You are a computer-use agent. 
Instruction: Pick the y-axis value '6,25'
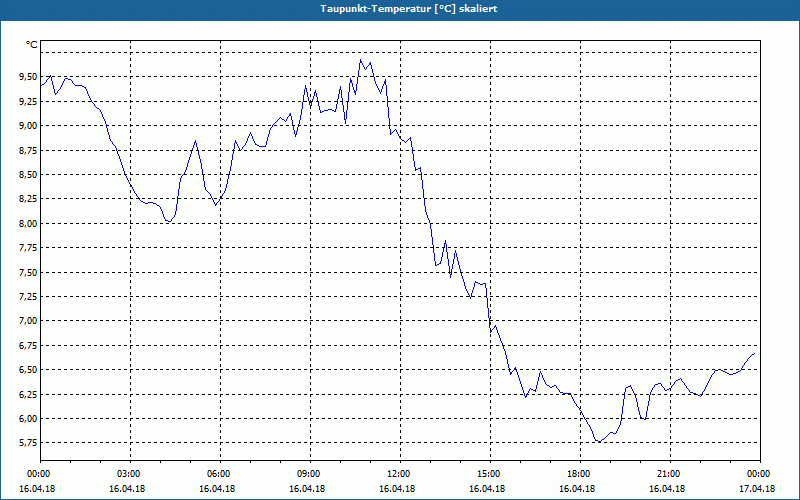(x=28, y=394)
